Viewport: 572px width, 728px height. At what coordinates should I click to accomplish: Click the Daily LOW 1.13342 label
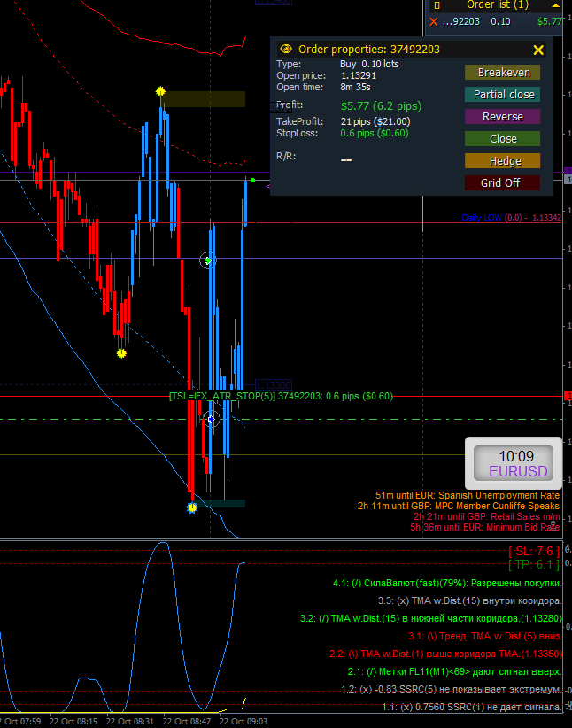[512, 217]
